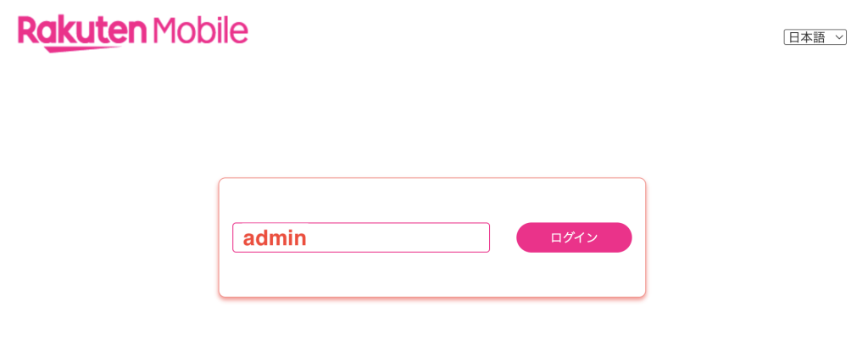The width and height of the screenshot is (868, 362).
Task: Click the Rakuten Mobile logo
Action: coord(132,32)
